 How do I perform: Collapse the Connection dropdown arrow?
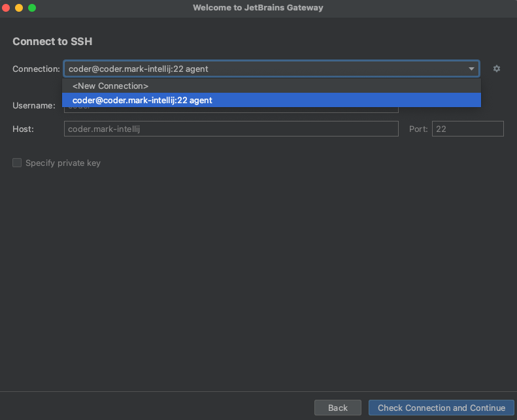tap(471, 69)
